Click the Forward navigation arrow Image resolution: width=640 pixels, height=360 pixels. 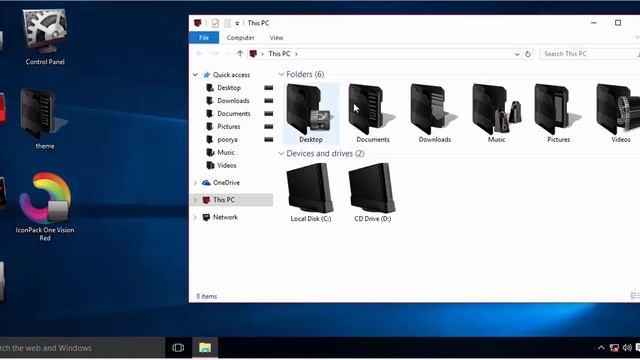pyautogui.click(x=215, y=53)
